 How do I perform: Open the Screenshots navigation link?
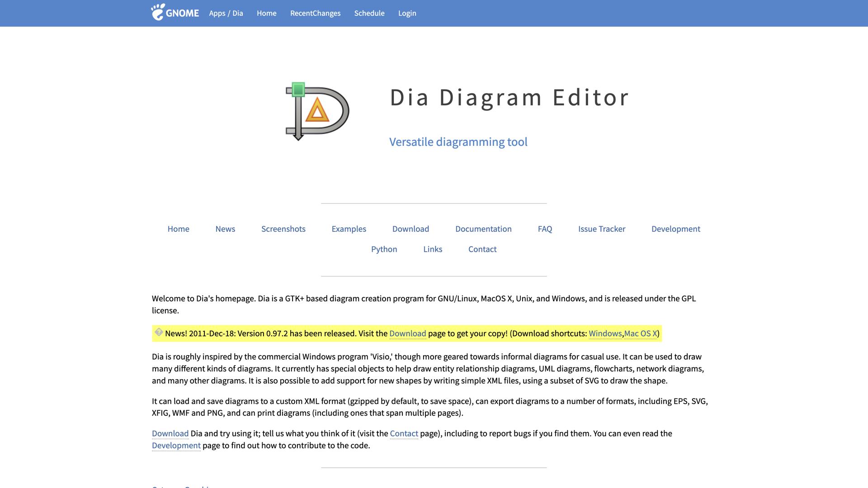click(x=283, y=229)
